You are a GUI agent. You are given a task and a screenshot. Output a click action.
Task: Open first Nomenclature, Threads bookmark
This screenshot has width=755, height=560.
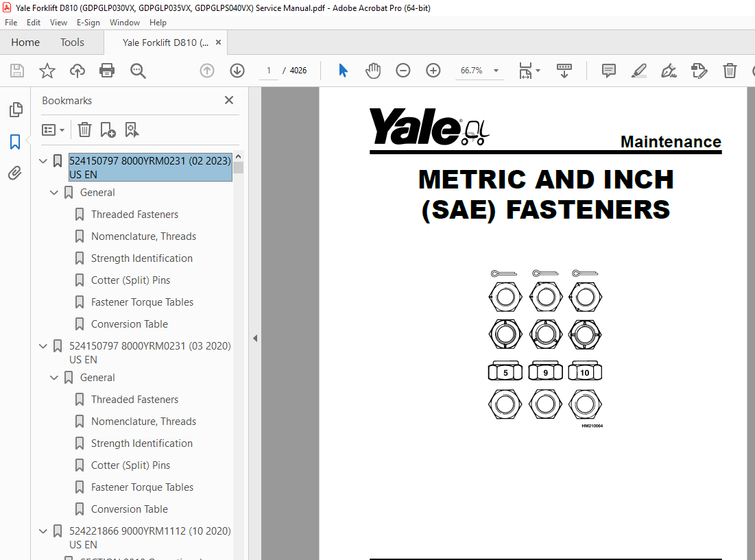point(143,236)
